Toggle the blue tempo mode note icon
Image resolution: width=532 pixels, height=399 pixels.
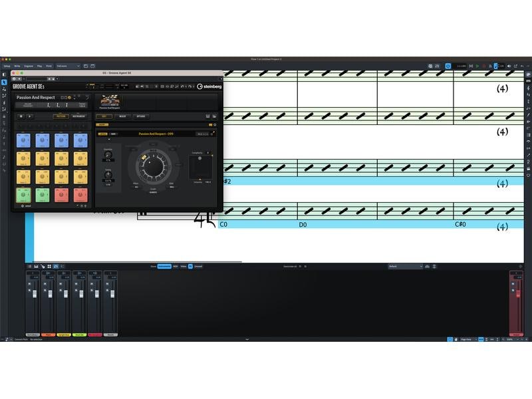[x=495, y=66]
